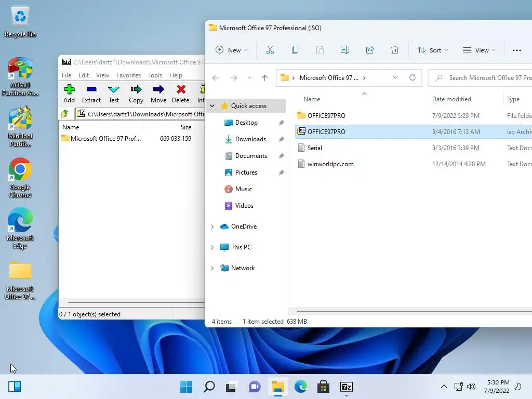Open the Help menu in 7-Zip
This screenshot has height=399, width=532.
pos(176,75)
